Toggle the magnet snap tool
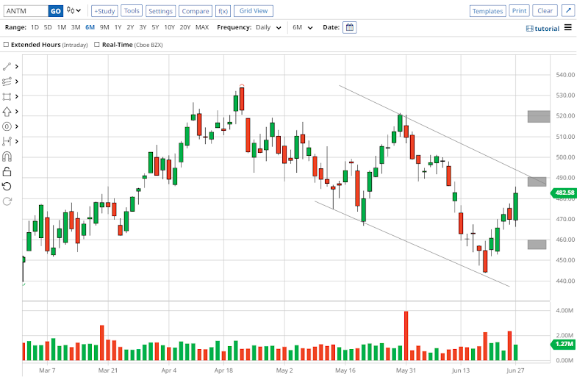The height and width of the screenshot is (377, 588). (x=7, y=156)
